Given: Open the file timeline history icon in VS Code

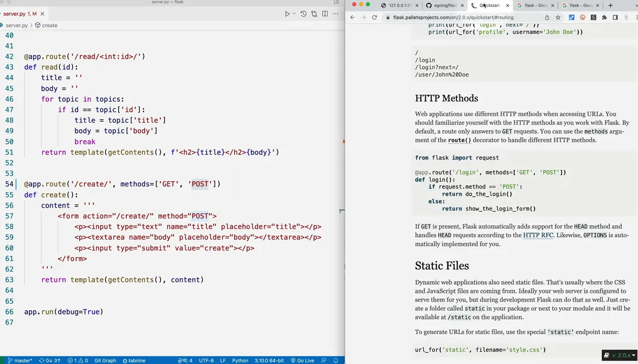Looking at the screenshot, I should (x=304, y=14).
